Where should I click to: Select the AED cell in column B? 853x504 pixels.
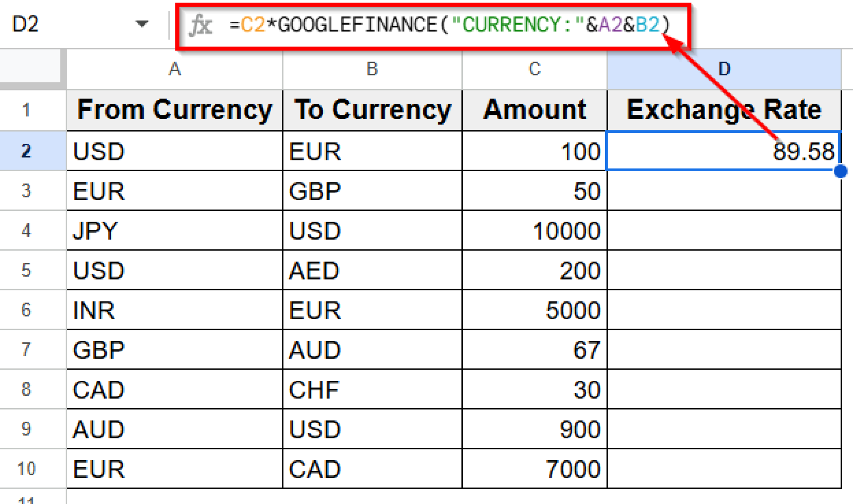(372, 270)
